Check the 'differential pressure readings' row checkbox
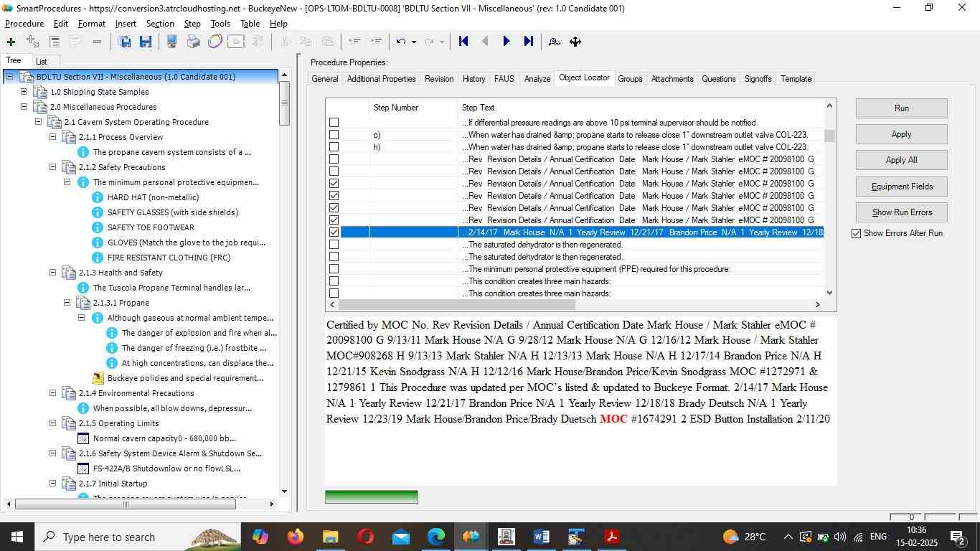Image resolution: width=980 pixels, height=551 pixels. click(334, 123)
